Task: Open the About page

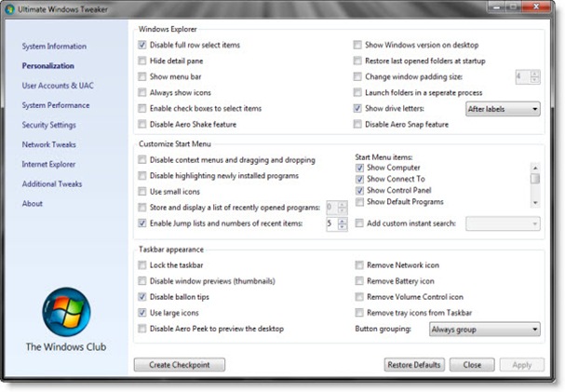Action: point(32,204)
